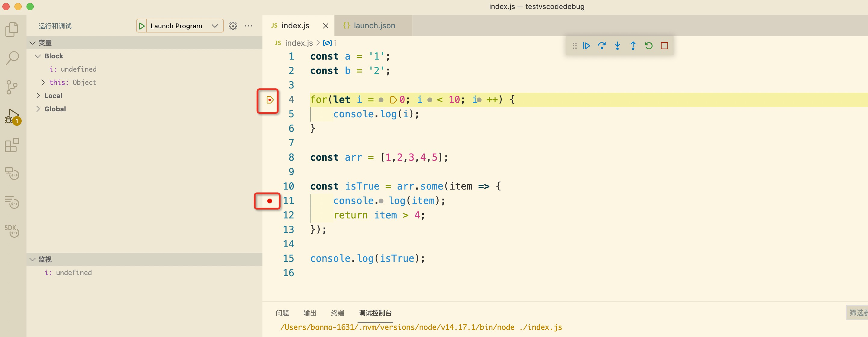Collapse the 变量 section
Screen dimensions: 868x337
144,43
